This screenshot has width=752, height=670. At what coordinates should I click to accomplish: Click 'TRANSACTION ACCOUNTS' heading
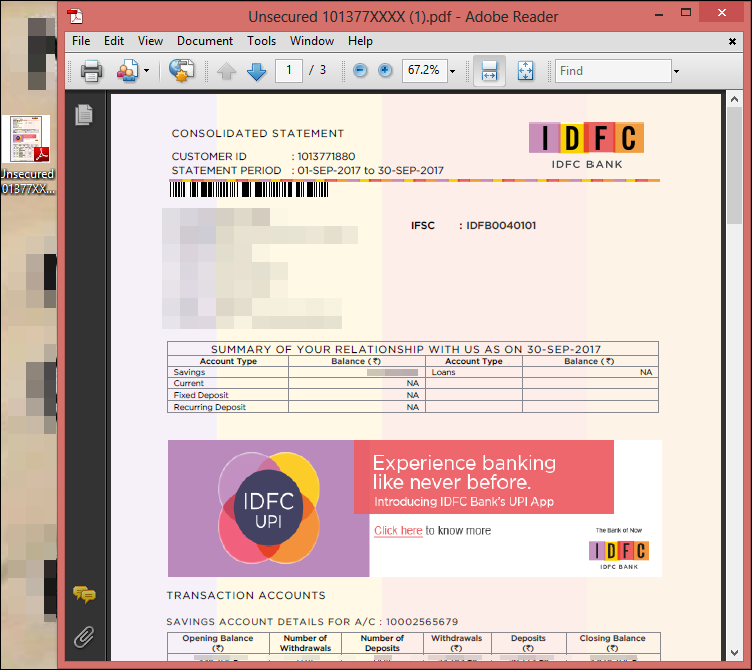tap(246, 595)
